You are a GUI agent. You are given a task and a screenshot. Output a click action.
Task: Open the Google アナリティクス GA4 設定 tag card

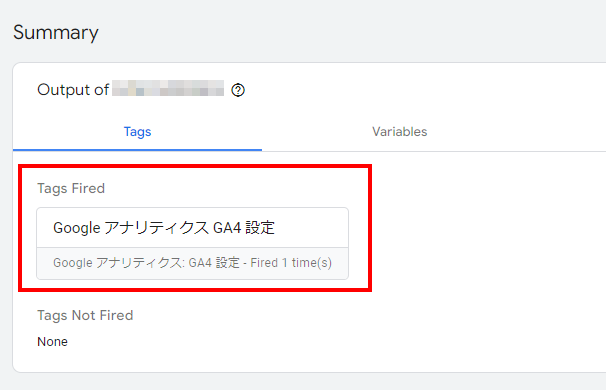192,244
